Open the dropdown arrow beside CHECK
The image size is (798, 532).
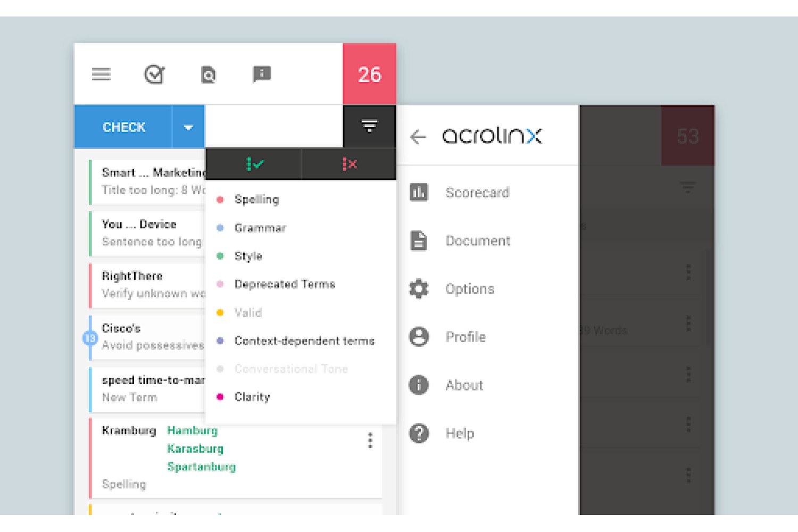pos(188,127)
